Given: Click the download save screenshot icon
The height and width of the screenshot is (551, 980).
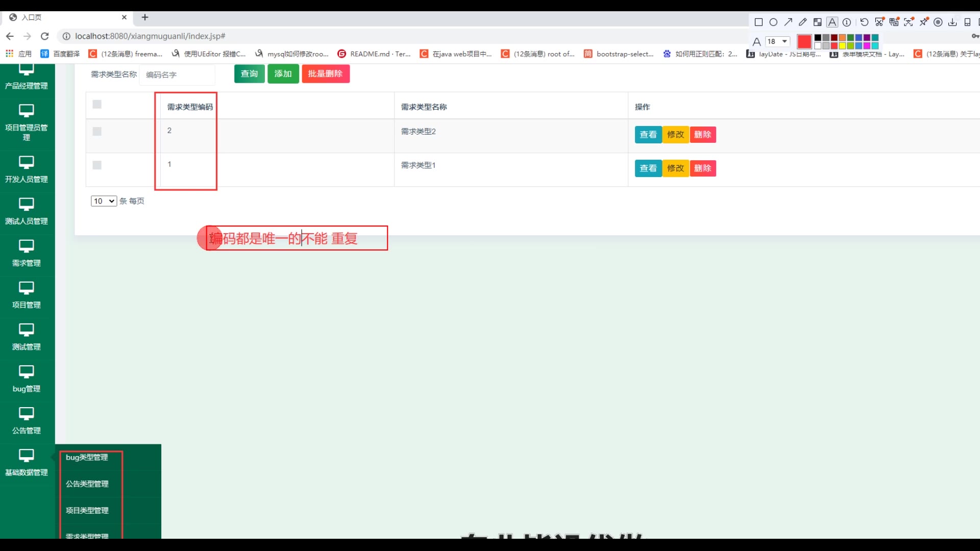Looking at the screenshot, I should point(952,22).
